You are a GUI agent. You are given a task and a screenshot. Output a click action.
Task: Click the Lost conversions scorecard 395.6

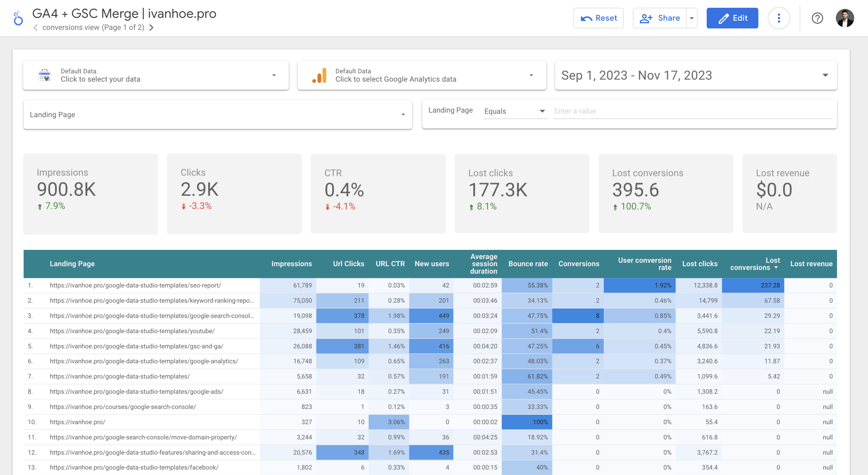pyautogui.click(x=666, y=194)
